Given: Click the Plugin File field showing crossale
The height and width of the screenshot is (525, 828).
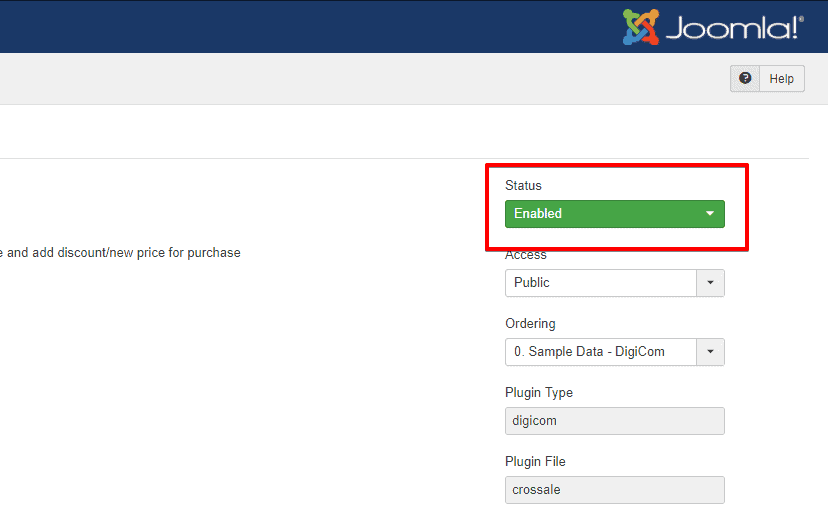Looking at the screenshot, I should [x=614, y=490].
